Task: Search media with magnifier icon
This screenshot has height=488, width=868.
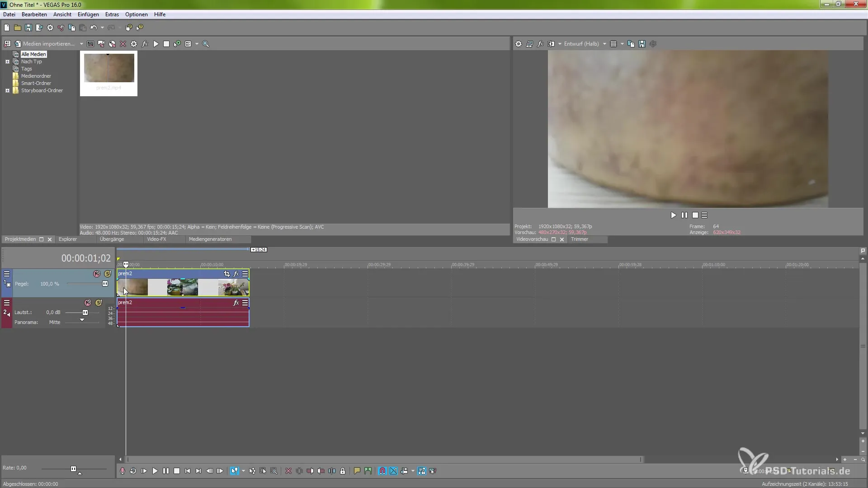Action: (206, 44)
